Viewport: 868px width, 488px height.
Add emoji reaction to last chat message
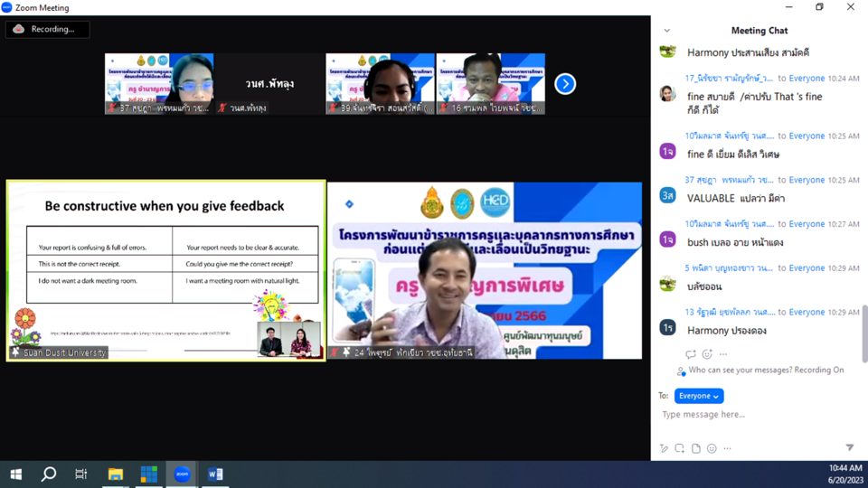click(707, 354)
